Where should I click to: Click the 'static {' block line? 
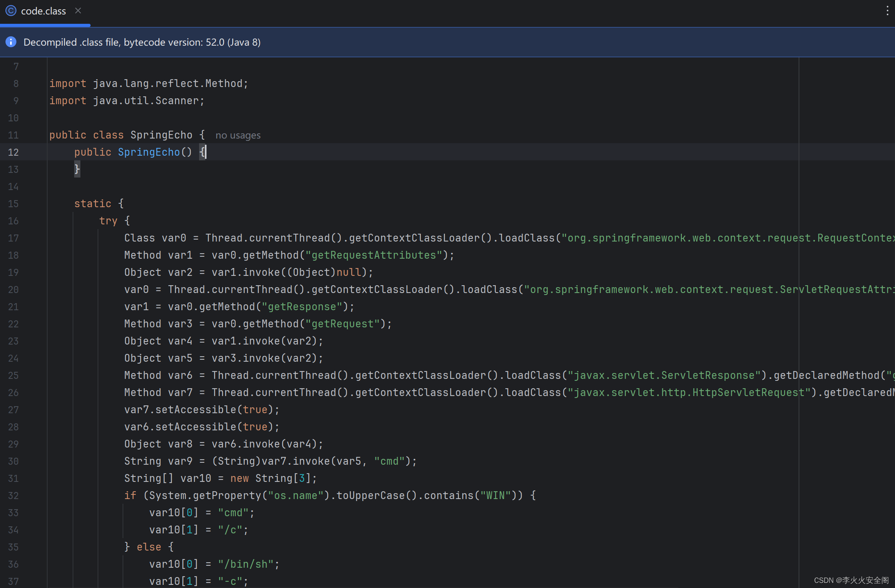click(x=99, y=204)
